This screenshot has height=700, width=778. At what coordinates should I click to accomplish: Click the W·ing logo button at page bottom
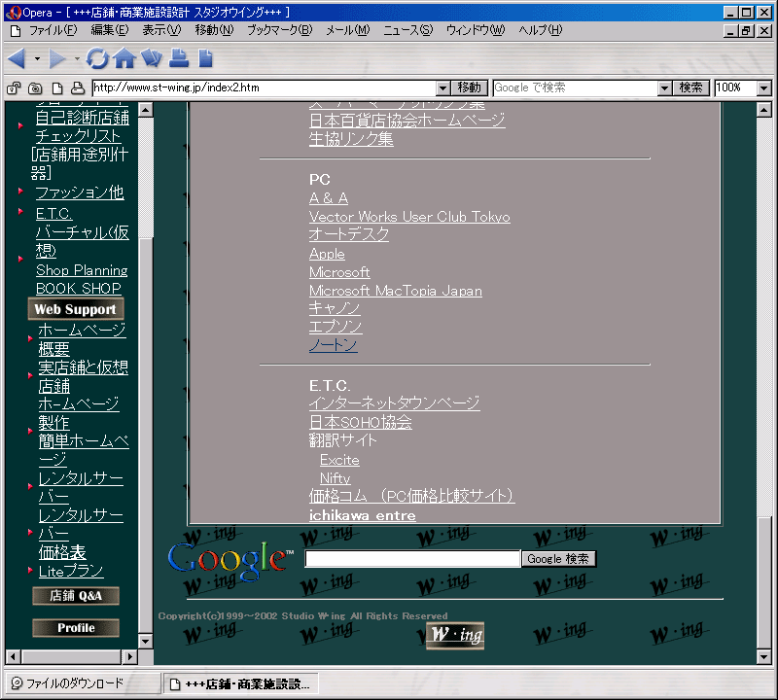click(455, 636)
